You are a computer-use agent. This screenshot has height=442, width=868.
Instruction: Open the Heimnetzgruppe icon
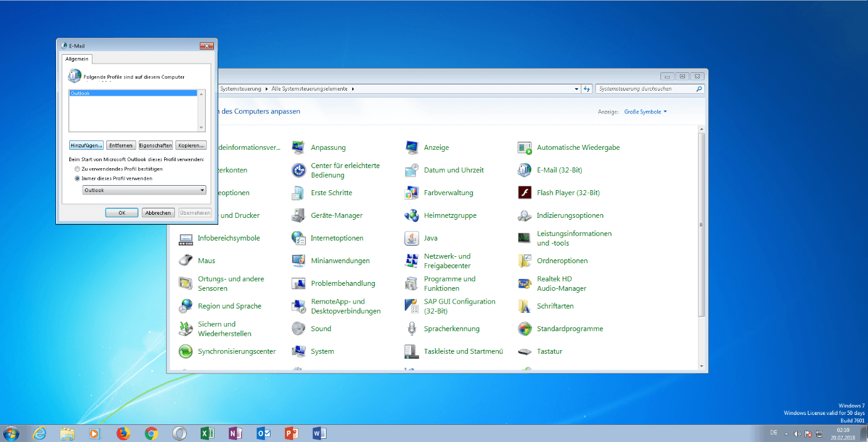click(x=412, y=215)
